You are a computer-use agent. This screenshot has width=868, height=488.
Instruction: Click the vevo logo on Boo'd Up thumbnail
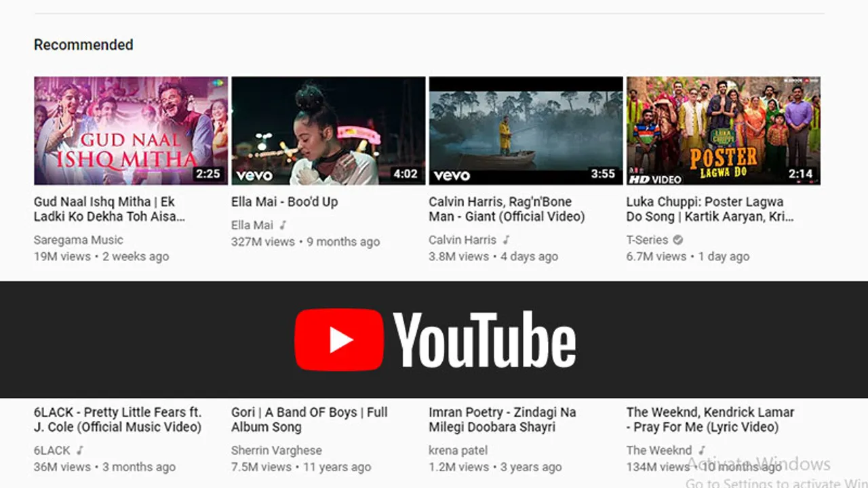[x=254, y=176]
